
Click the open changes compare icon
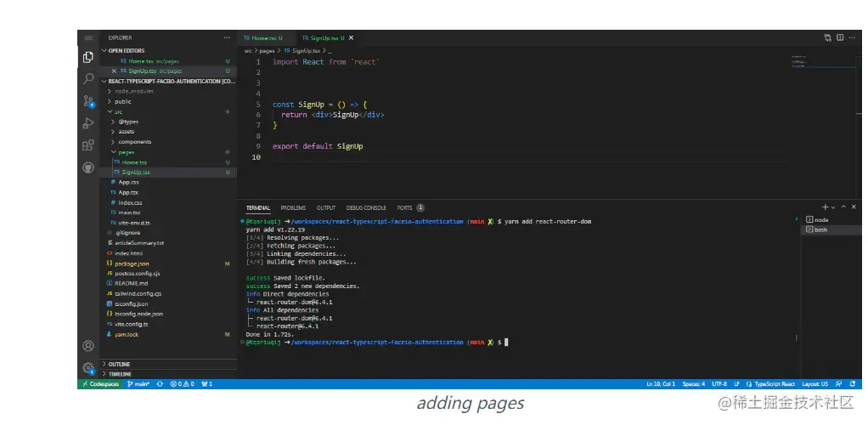coord(827,37)
